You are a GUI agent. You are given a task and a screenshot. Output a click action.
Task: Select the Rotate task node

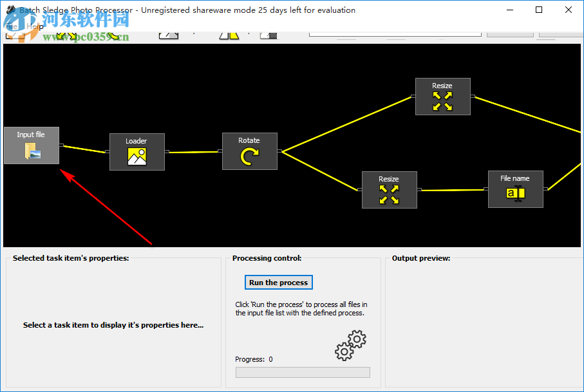[x=249, y=155]
